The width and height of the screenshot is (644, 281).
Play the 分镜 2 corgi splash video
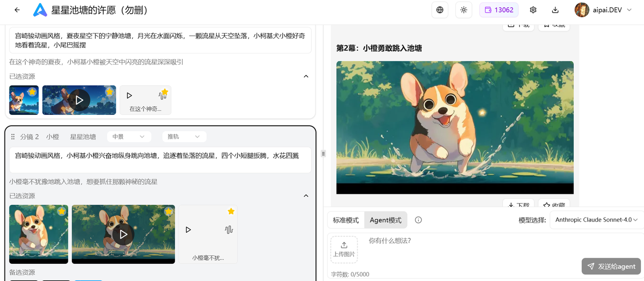pyautogui.click(x=123, y=234)
